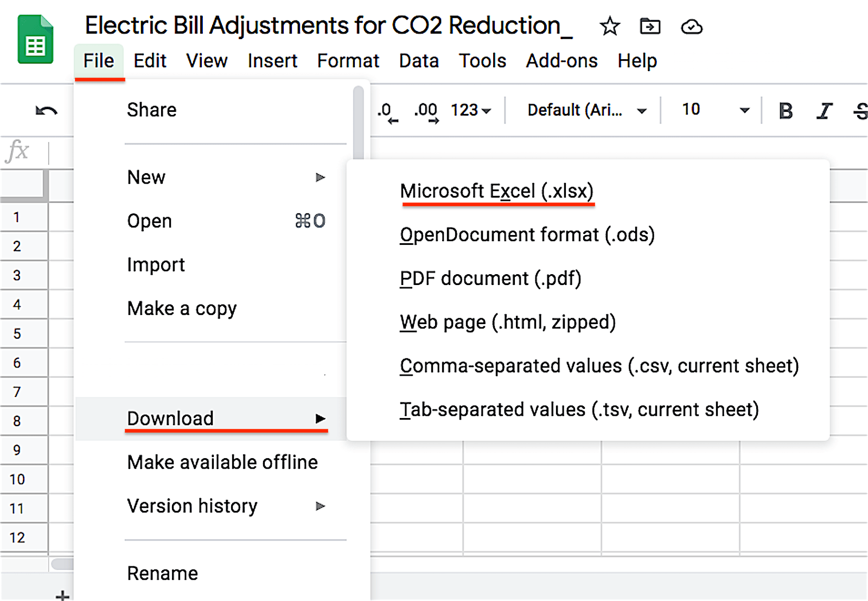868x601 pixels.
Task: Open the Default (Arial) font dropdown
Action: [586, 110]
